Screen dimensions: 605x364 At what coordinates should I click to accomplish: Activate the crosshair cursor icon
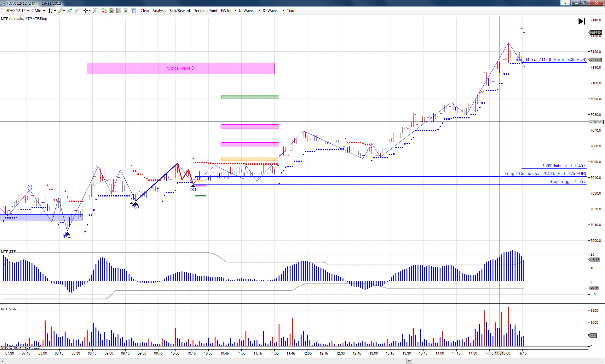click(x=85, y=11)
